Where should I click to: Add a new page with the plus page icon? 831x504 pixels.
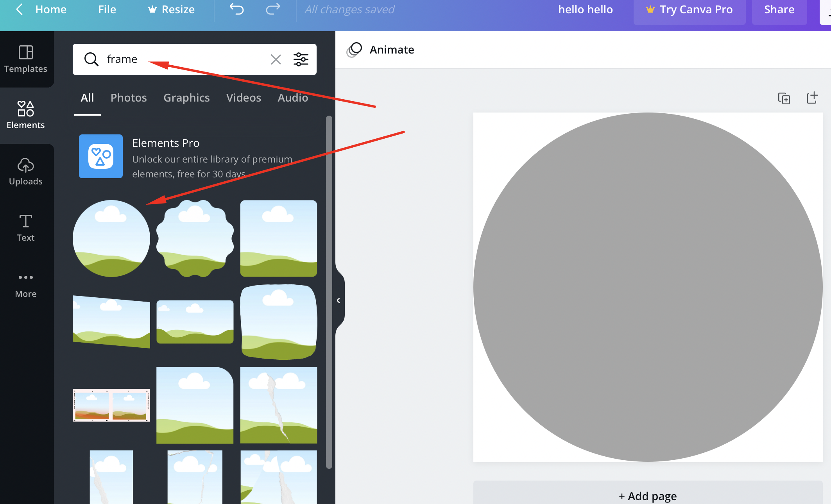(x=812, y=98)
